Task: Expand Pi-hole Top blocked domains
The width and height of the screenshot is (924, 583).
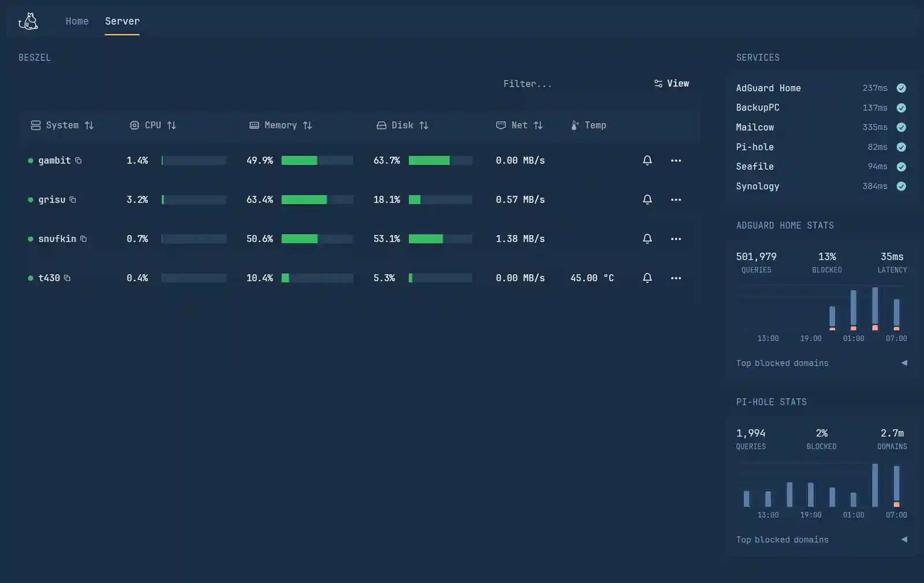Action: pos(904,540)
